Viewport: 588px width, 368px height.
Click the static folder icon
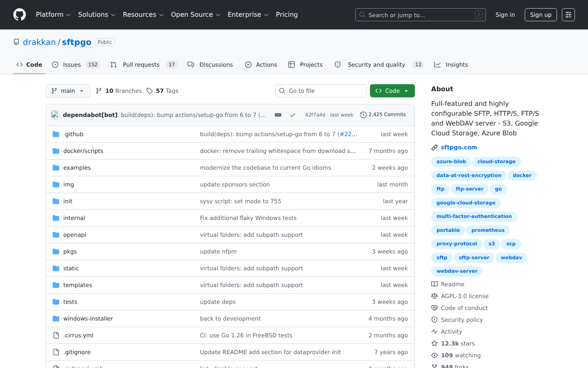click(56, 268)
